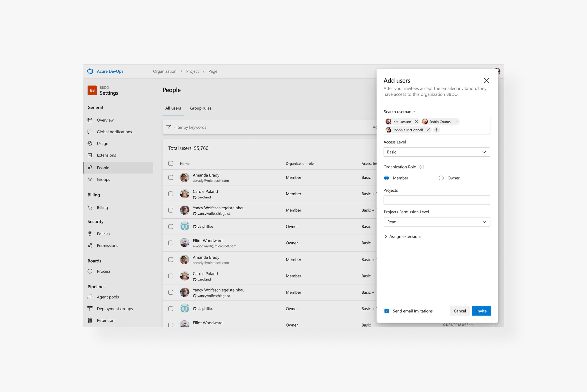The height and width of the screenshot is (392, 587).
Task: Click the Usage gauge icon
Action: [90, 143]
